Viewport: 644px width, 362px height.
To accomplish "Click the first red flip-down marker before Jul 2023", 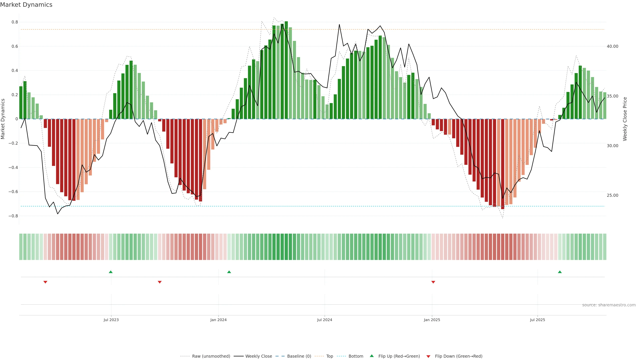I will point(45,282).
